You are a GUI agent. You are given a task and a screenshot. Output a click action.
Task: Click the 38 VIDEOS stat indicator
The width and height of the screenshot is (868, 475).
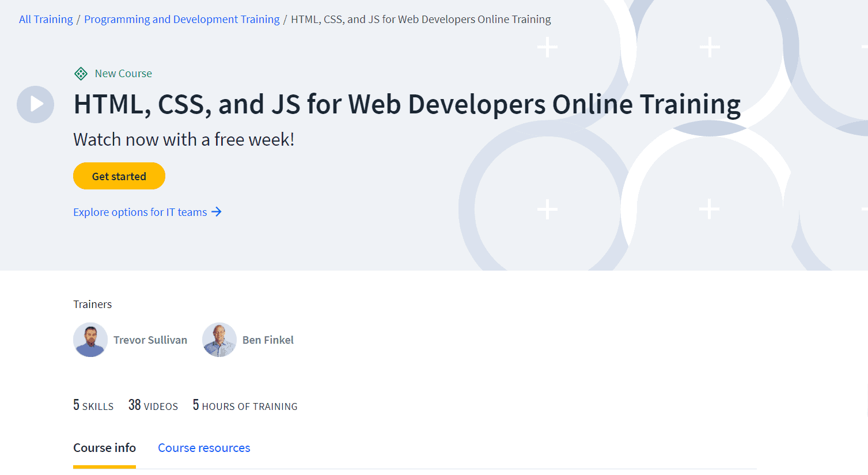click(x=153, y=405)
